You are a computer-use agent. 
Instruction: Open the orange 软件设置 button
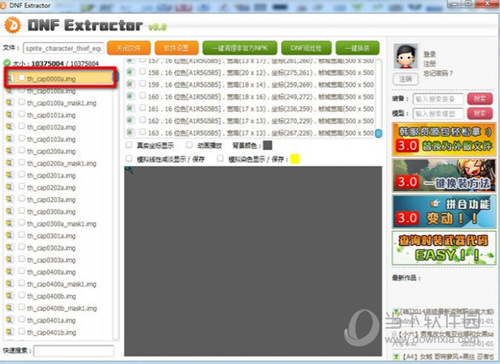(176, 48)
